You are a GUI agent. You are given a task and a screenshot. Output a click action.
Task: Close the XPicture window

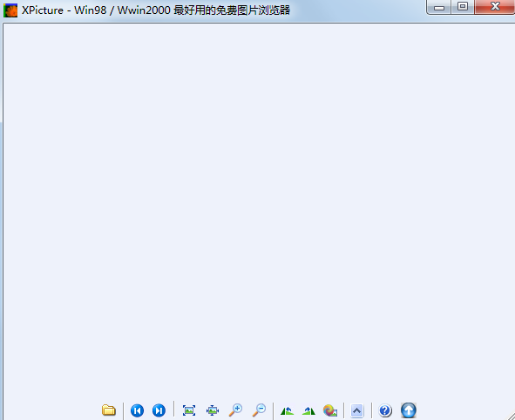point(495,7)
